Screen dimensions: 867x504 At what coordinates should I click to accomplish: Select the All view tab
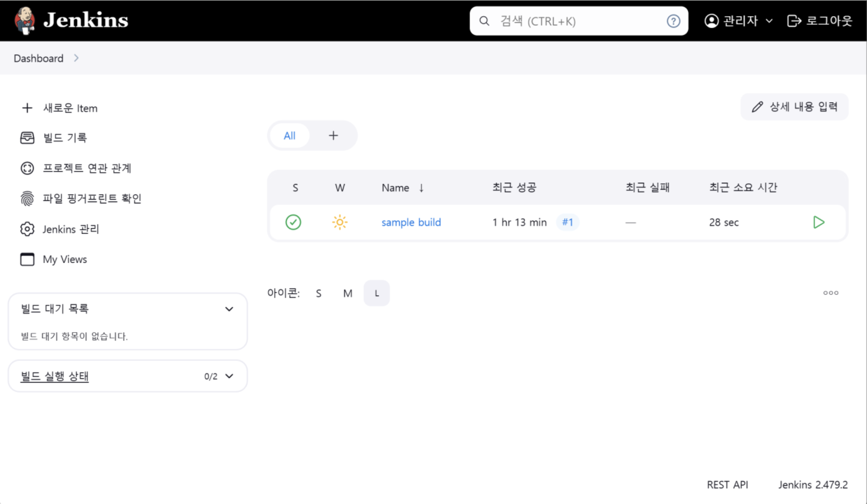(x=289, y=136)
